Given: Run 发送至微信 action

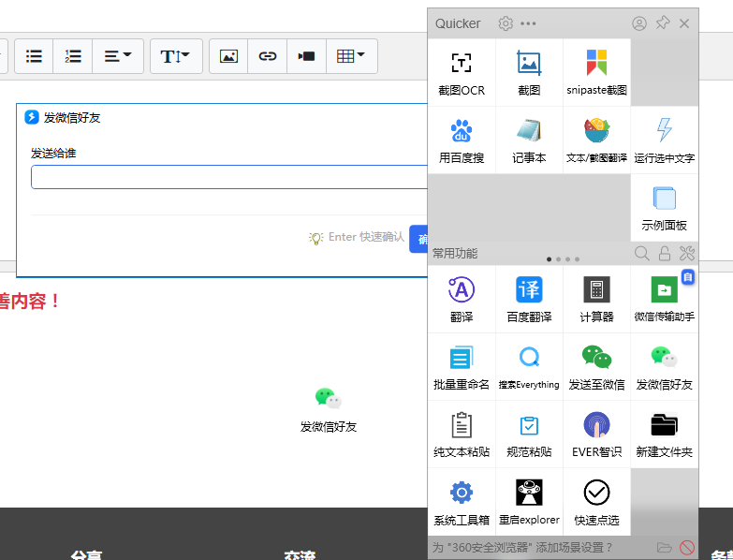Looking at the screenshot, I should coord(596,367).
